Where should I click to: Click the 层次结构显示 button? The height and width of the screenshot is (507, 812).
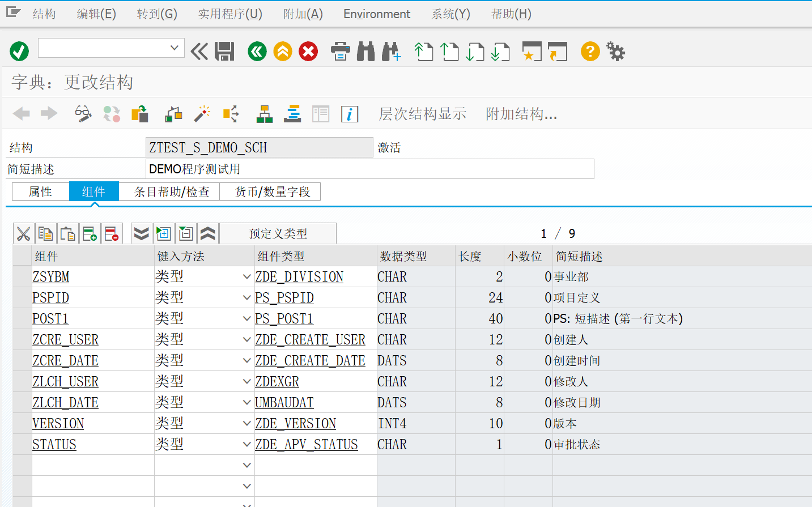click(423, 114)
